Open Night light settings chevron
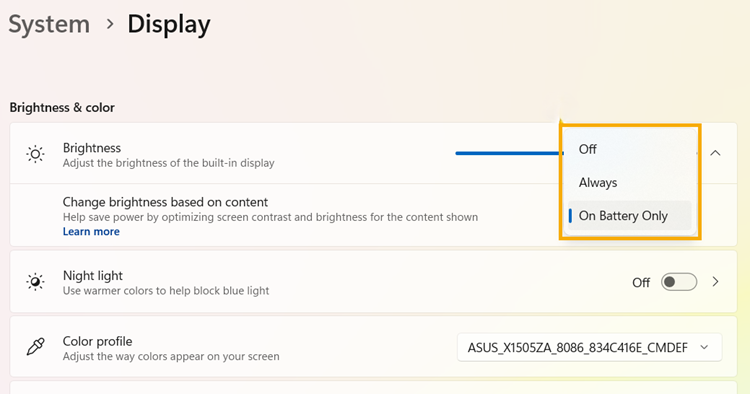The height and width of the screenshot is (394, 750). click(x=716, y=282)
